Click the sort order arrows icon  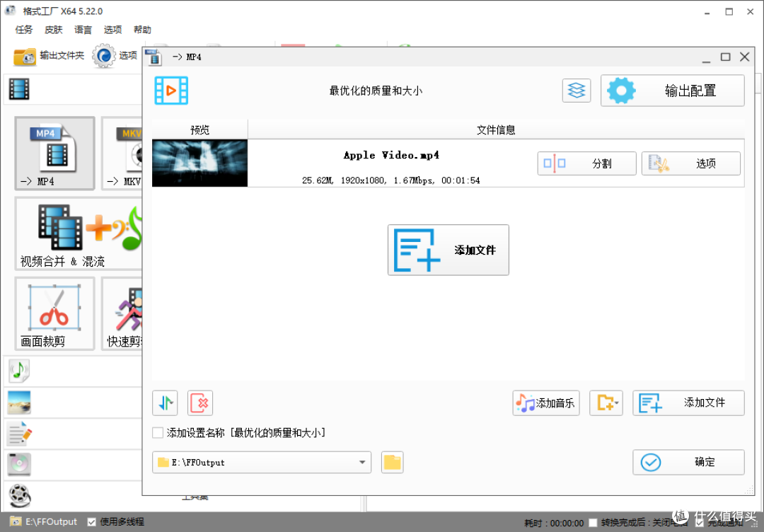pos(165,403)
